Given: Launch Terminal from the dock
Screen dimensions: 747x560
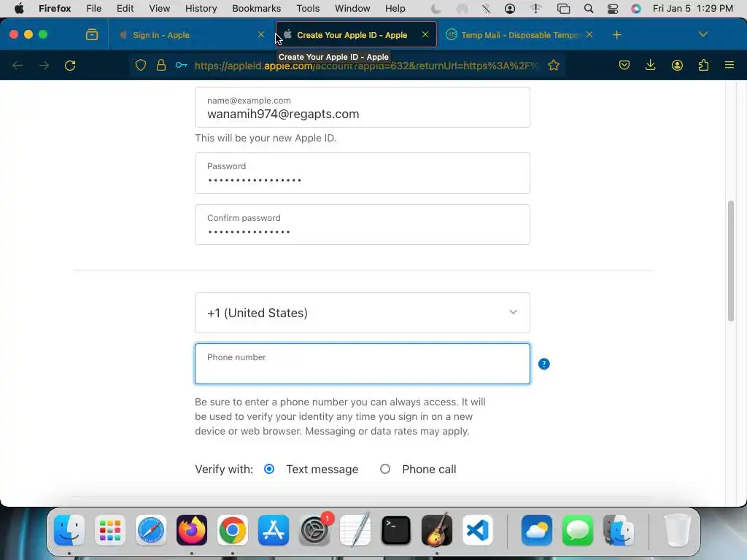Looking at the screenshot, I should point(396,530).
